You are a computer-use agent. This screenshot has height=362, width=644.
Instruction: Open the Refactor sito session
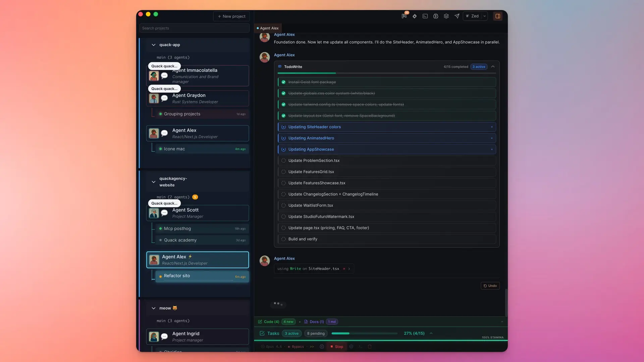coord(202,276)
